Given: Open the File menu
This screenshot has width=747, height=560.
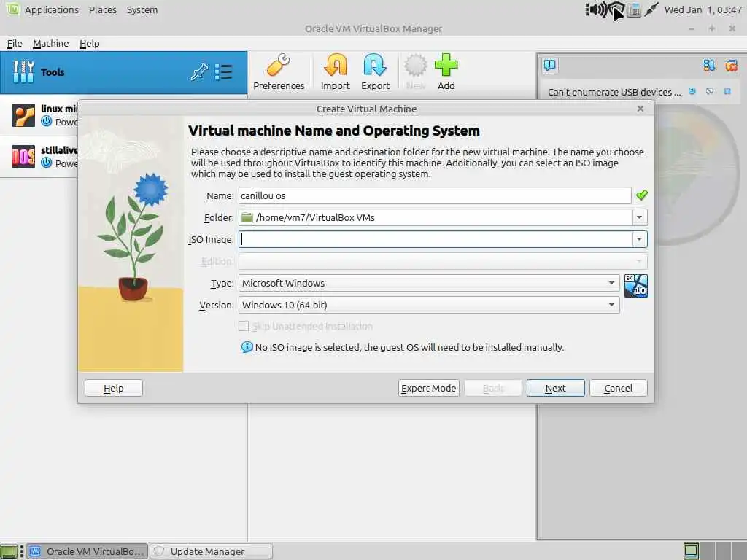Looking at the screenshot, I should click(15, 43).
